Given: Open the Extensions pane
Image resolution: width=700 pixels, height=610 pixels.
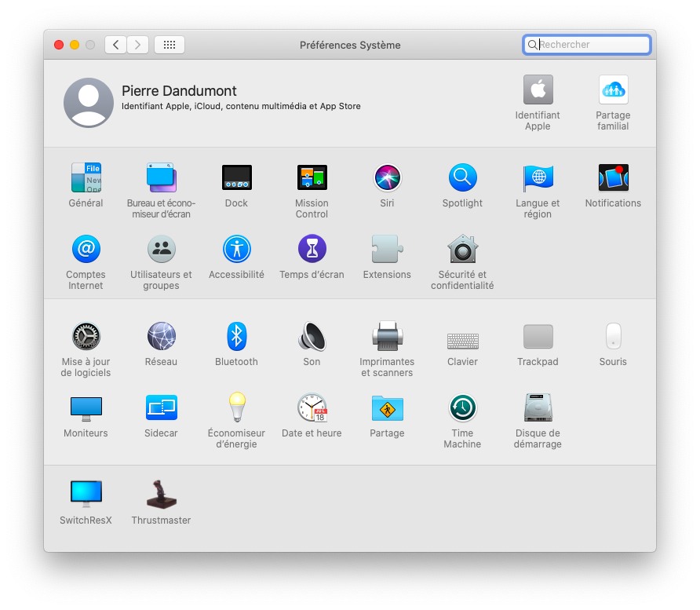Looking at the screenshot, I should pyautogui.click(x=387, y=249).
